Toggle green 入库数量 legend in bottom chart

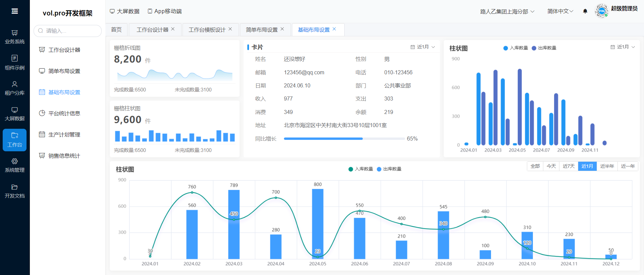tap(361, 169)
